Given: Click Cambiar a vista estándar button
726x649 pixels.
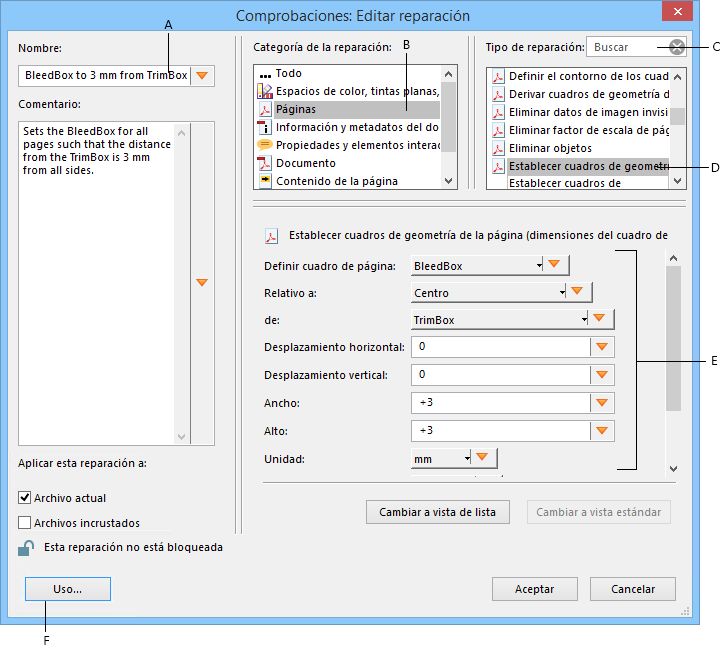Looking at the screenshot, I should coord(599,512).
